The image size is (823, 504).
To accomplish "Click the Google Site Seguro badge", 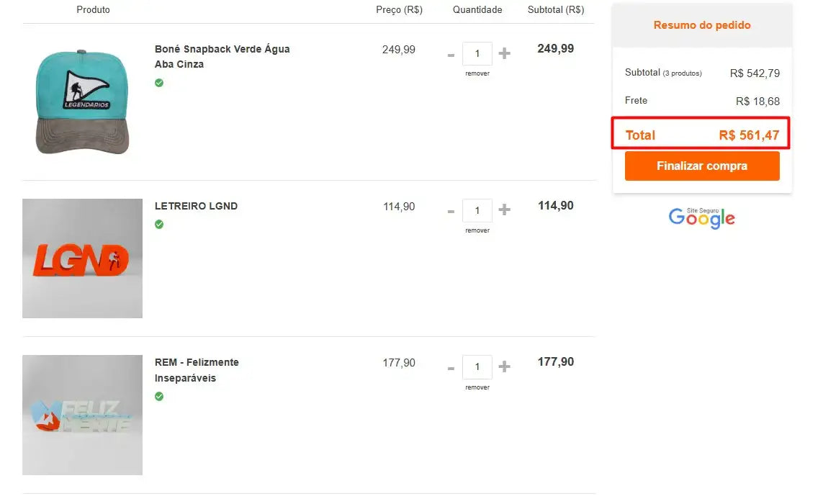I will pyautogui.click(x=701, y=217).
